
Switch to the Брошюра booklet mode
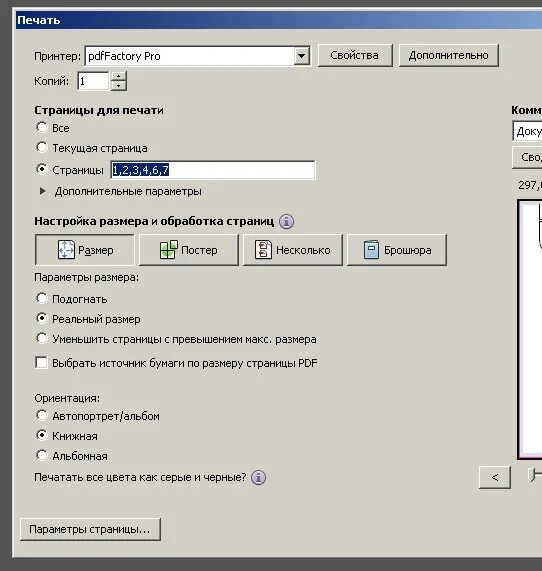click(x=397, y=250)
